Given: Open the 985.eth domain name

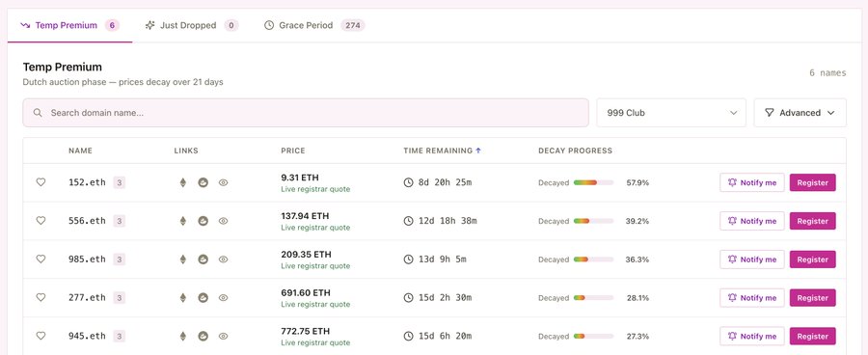Looking at the screenshot, I should (x=87, y=259).
